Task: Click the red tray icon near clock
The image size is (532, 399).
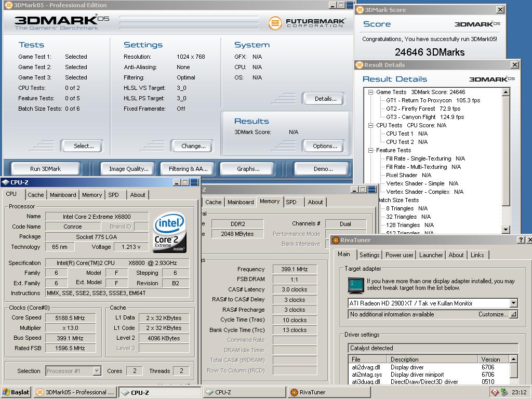Action: click(495, 393)
